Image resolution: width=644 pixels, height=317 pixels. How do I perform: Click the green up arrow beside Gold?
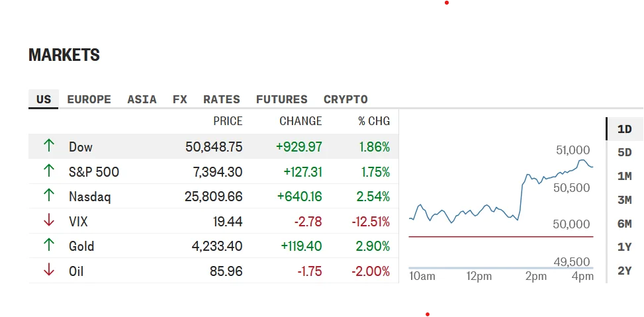[x=49, y=246]
